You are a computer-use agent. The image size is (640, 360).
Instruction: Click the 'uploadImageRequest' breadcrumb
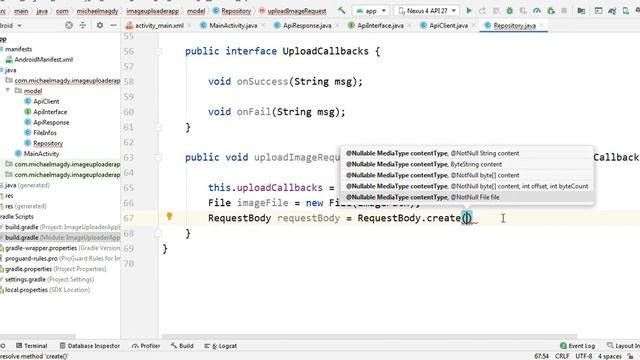[x=292, y=11]
